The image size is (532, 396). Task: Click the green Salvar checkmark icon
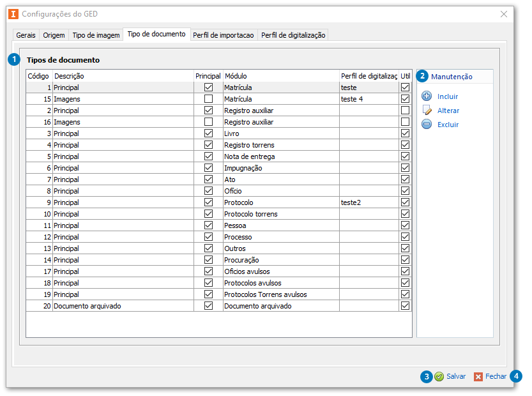click(439, 377)
